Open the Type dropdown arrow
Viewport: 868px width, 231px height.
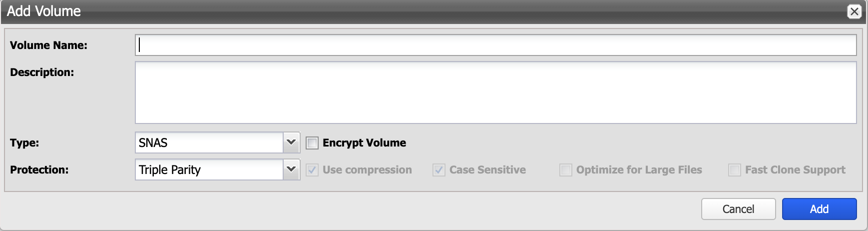tap(291, 142)
